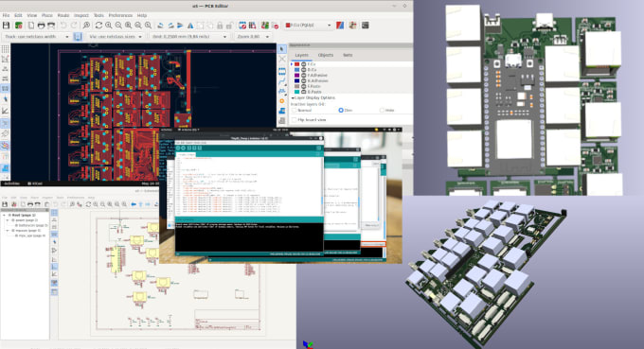Select the Hide inactive layers option
Image resolution: width=644 pixels, height=349 pixels.
(x=382, y=111)
